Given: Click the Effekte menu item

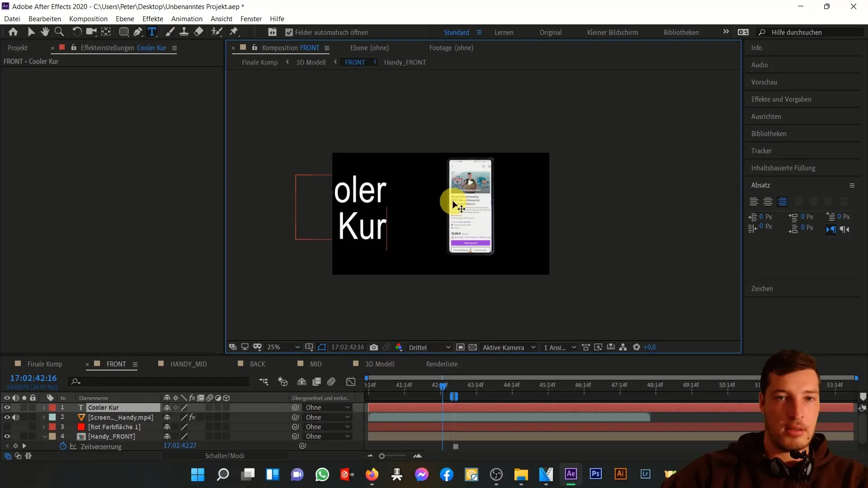Looking at the screenshot, I should (x=153, y=19).
